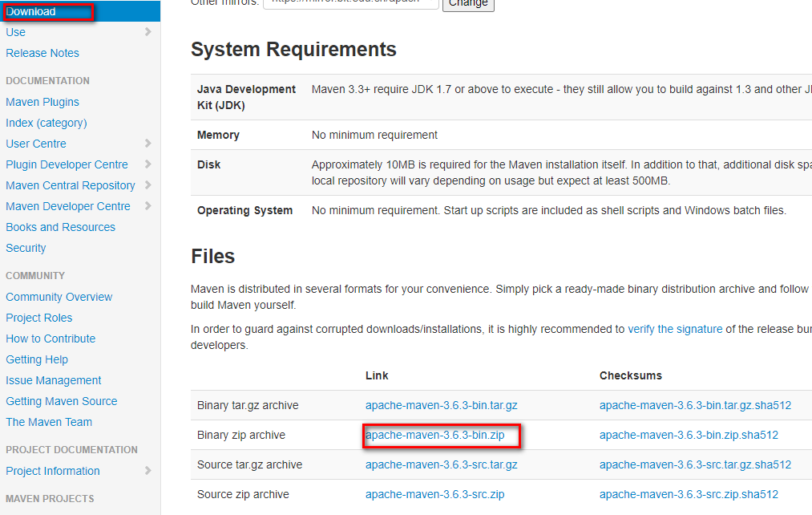Image resolution: width=812 pixels, height=515 pixels.
Task: Click the DOCUMENTATION section label
Action: [x=47, y=81]
